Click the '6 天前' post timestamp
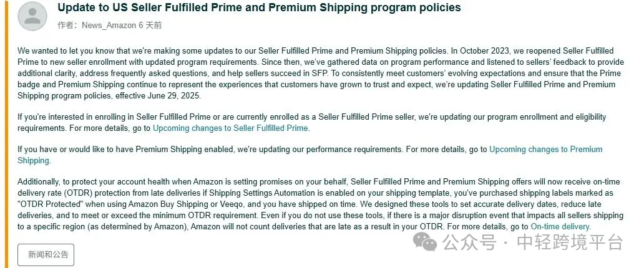Image resolution: width=644 pixels, height=268 pixels. tap(150, 26)
